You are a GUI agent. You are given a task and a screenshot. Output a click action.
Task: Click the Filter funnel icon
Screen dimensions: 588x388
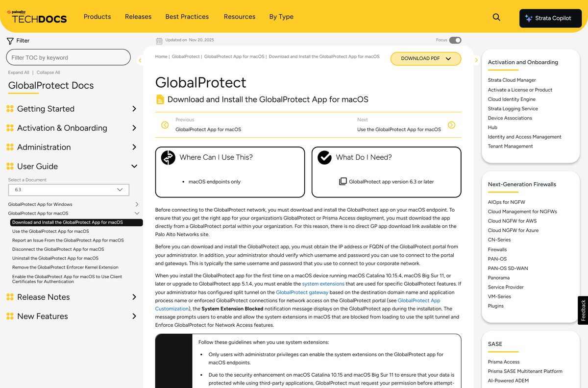10,41
